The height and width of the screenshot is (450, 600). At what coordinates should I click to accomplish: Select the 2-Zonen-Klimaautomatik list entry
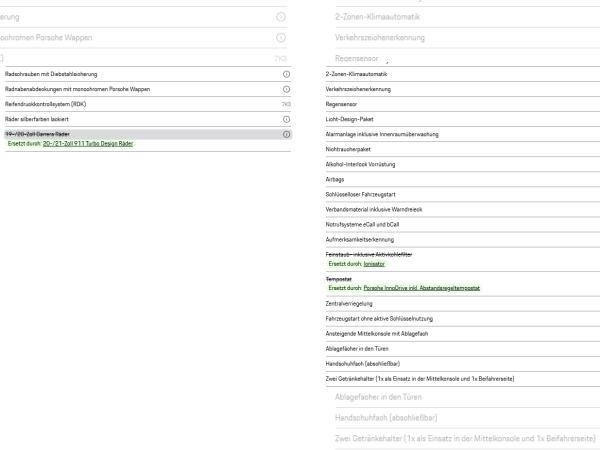click(463, 74)
